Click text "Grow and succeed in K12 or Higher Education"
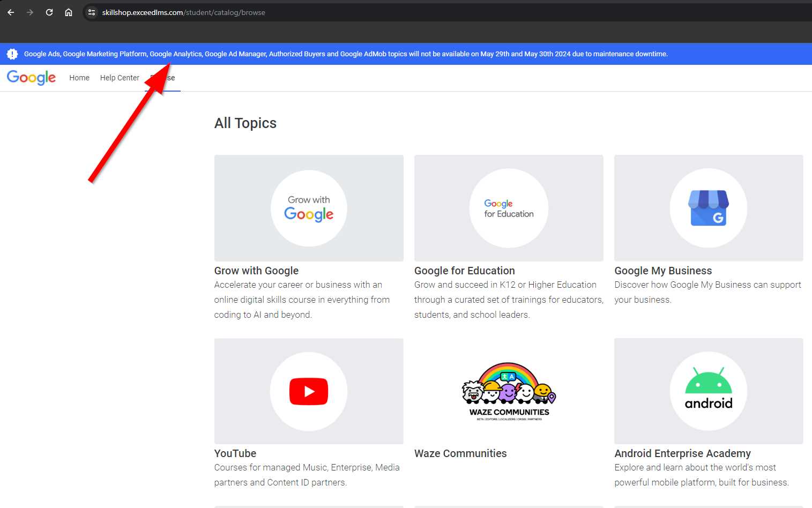The width and height of the screenshot is (812, 508). tap(505, 285)
